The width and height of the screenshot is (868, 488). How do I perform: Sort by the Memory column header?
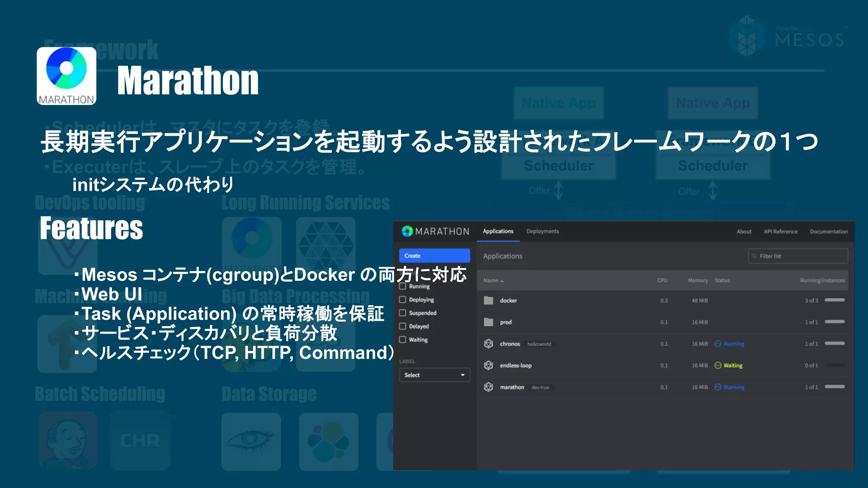[x=698, y=280]
